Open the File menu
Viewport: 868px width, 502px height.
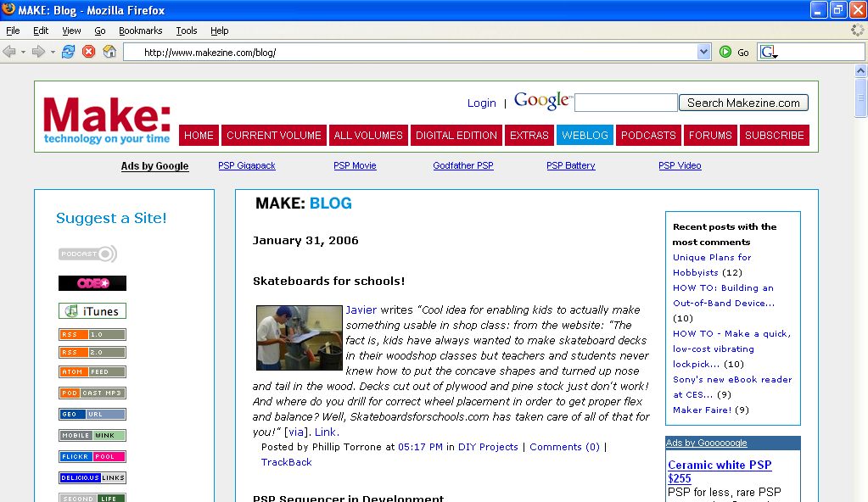13,31
